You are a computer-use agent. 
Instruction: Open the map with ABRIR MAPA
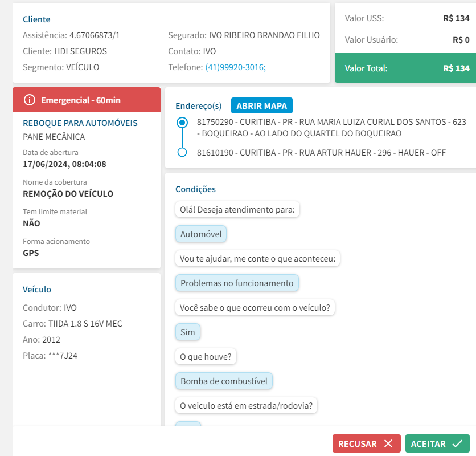(x=261, y=106)
